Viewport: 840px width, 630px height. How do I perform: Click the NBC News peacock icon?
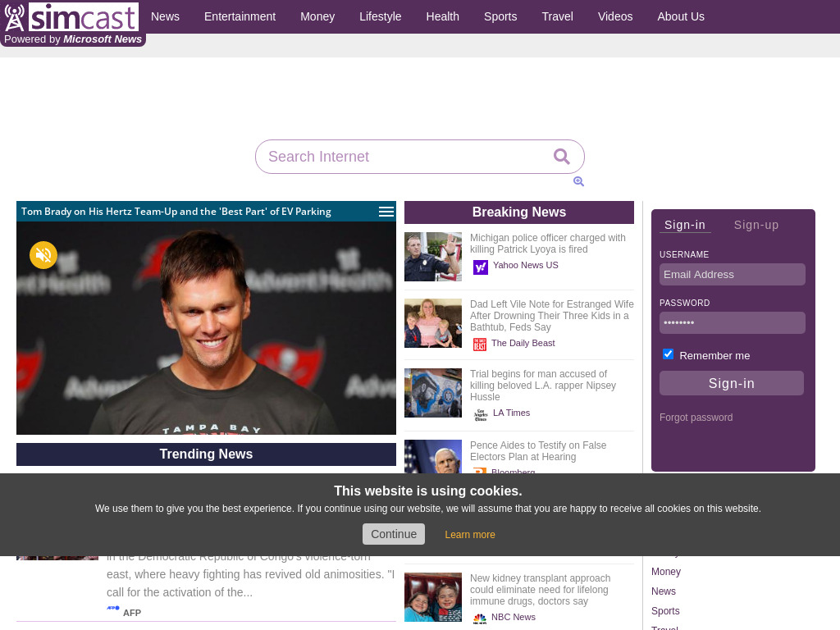coord(479,619)
